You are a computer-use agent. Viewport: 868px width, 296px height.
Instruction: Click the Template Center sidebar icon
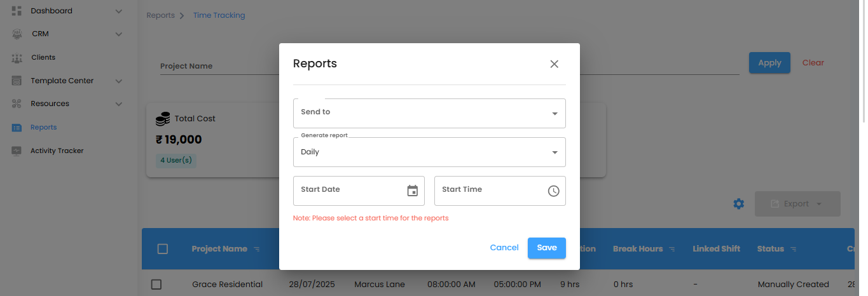17,81
